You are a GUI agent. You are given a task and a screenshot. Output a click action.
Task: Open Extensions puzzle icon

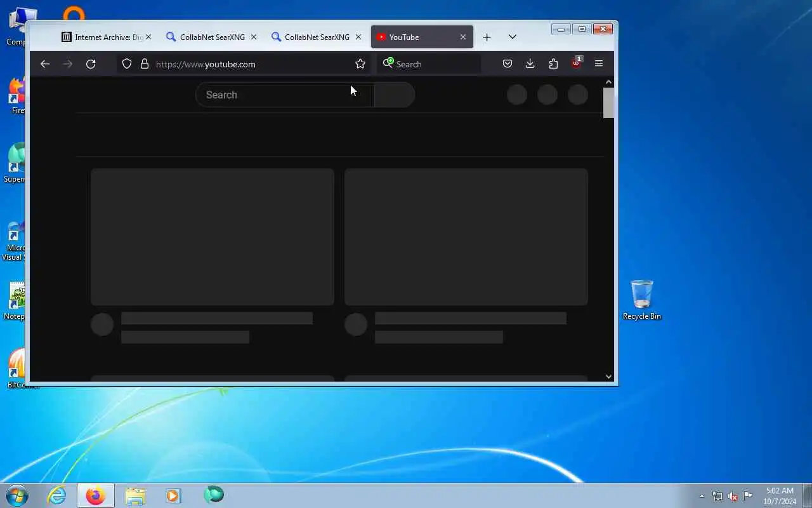(x=553, y=63)
